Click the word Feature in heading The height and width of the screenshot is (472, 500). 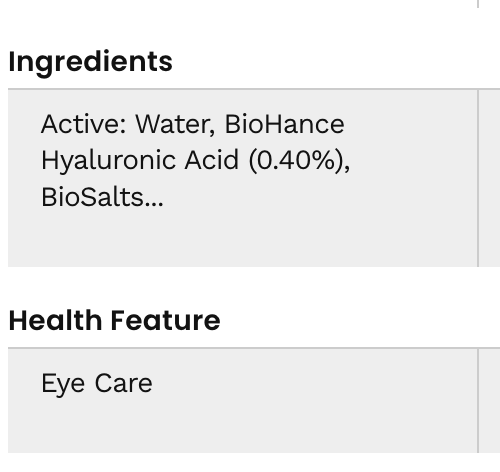tap(165, 320)
